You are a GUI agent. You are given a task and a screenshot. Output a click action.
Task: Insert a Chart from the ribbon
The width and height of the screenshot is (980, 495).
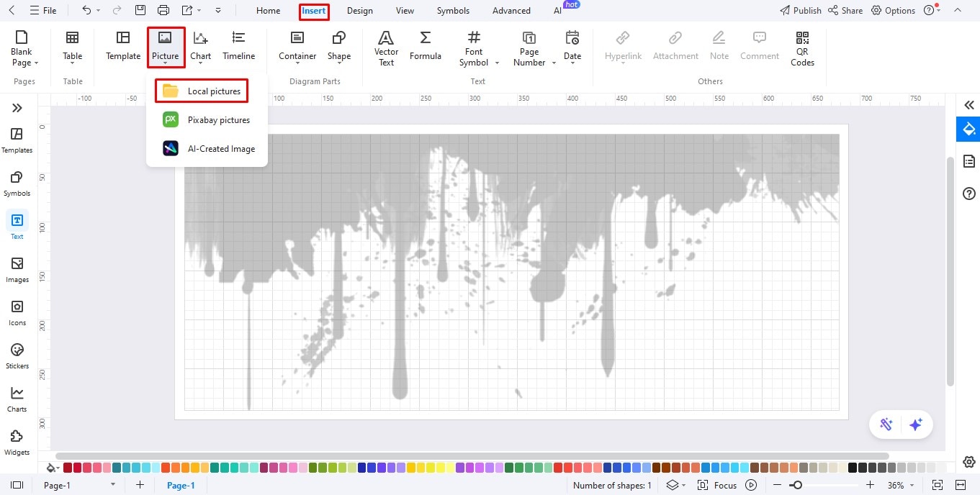pos(201,47)
